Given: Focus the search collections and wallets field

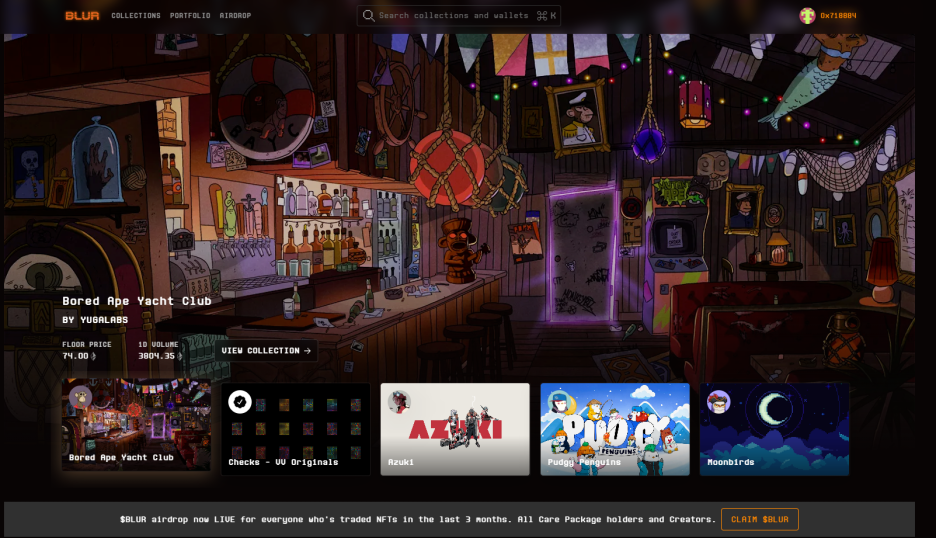Looking at the screenshot, I should 458,16.
